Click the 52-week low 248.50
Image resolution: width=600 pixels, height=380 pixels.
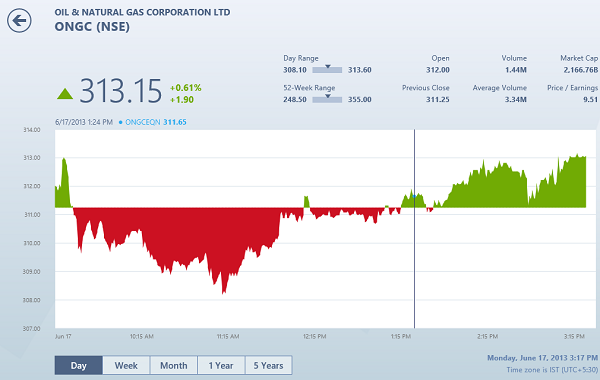click(295, 99)
